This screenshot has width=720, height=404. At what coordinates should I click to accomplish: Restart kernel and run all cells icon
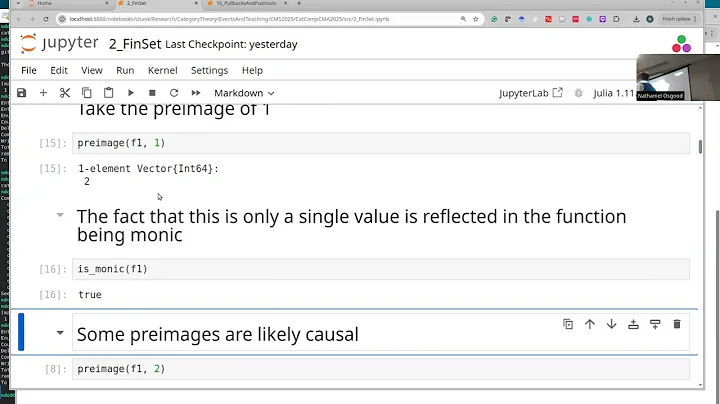pyautogui.click(x=196, y=93)
